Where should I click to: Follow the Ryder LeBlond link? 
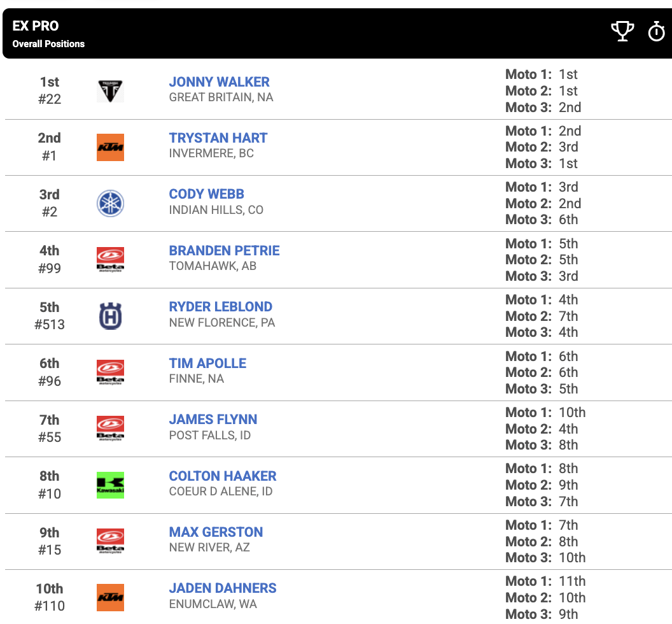[x=220, y=307]
